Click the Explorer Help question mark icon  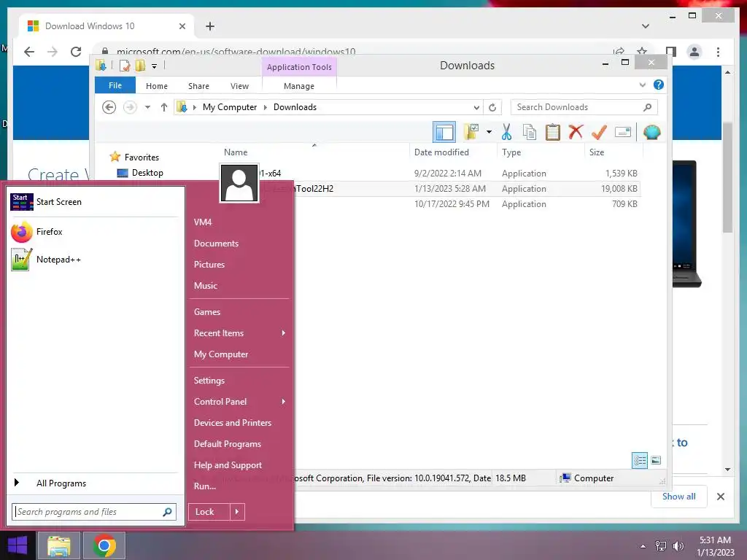tap(659, 85)
